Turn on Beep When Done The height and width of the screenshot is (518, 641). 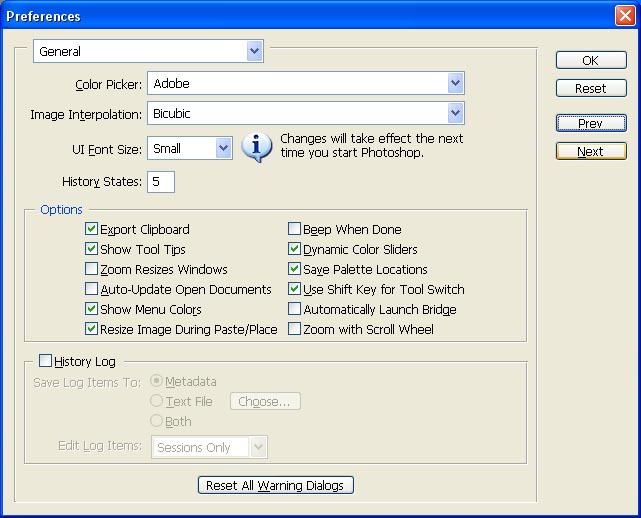[295, 230]
